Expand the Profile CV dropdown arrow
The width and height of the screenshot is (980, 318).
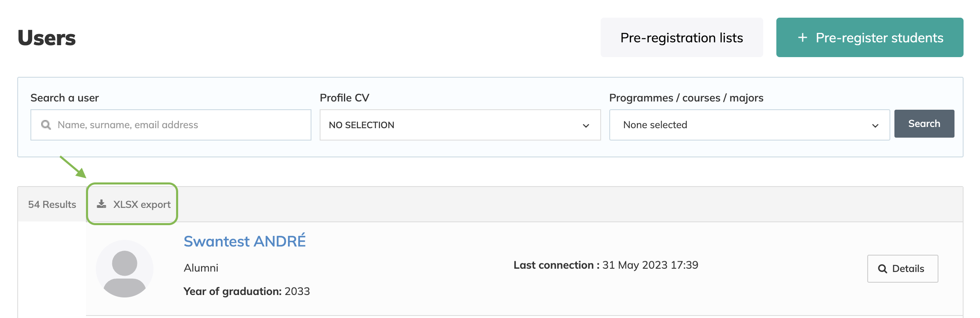(x=586, y=126)
